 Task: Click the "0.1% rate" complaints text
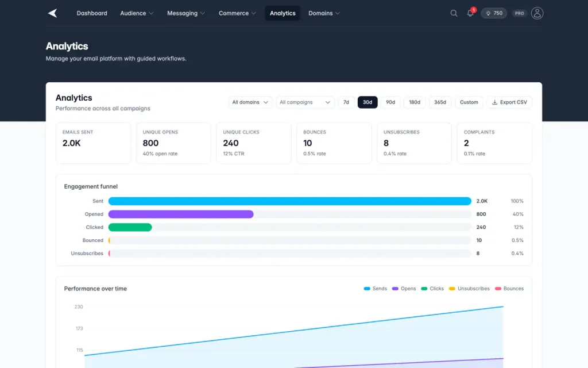[474, 154]
